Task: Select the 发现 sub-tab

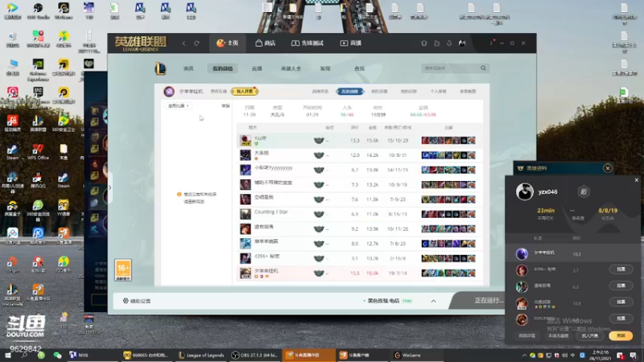Action: click(325, 68)
